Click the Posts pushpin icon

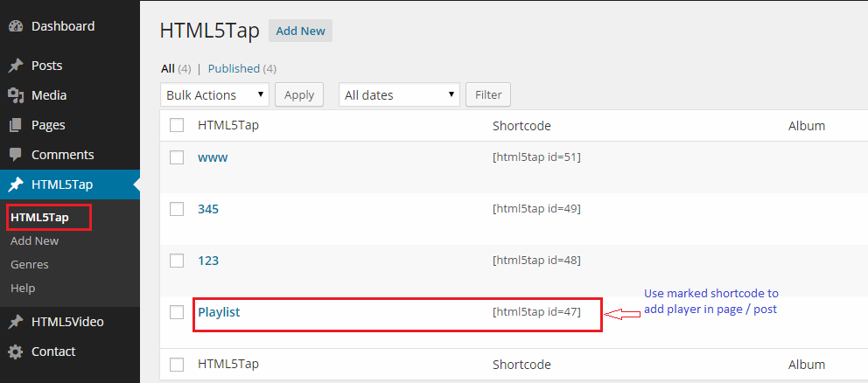click(16, 66)
